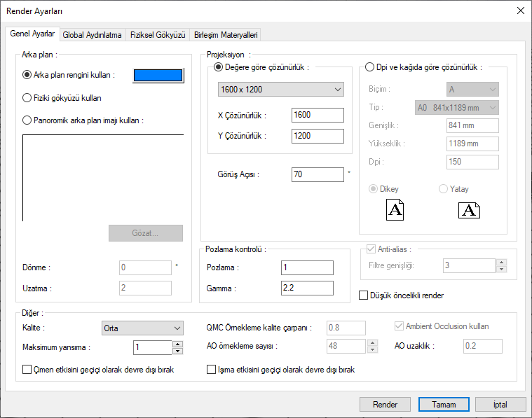Toggle 'Işıma etkisini geçiçi olarak devre dışı bırak'

(212, 370)
